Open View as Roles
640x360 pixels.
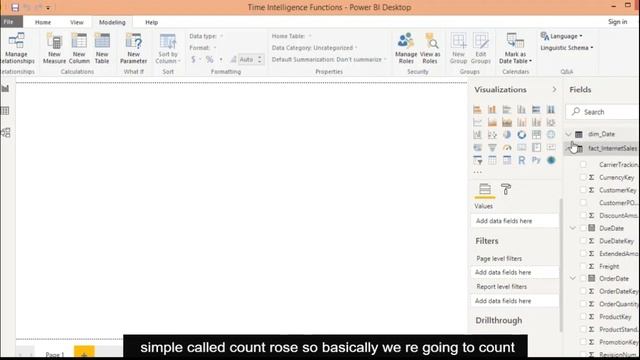[430, 48]
